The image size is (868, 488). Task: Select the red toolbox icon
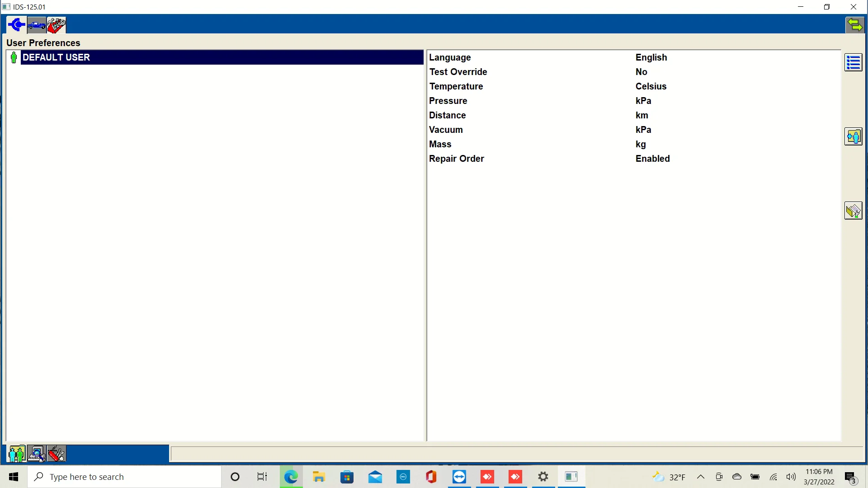[56, 25]
